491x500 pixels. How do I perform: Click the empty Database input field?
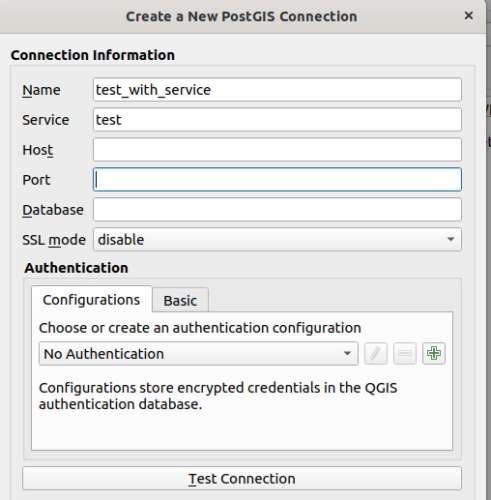click(277, 210)
